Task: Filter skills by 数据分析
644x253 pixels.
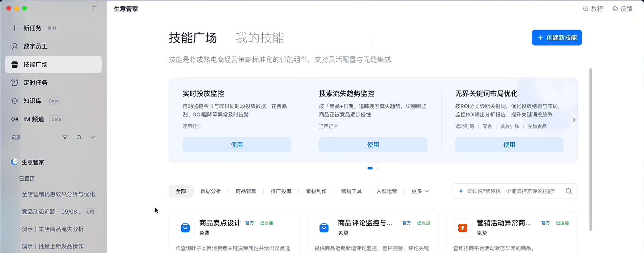Action: [211, 191]
